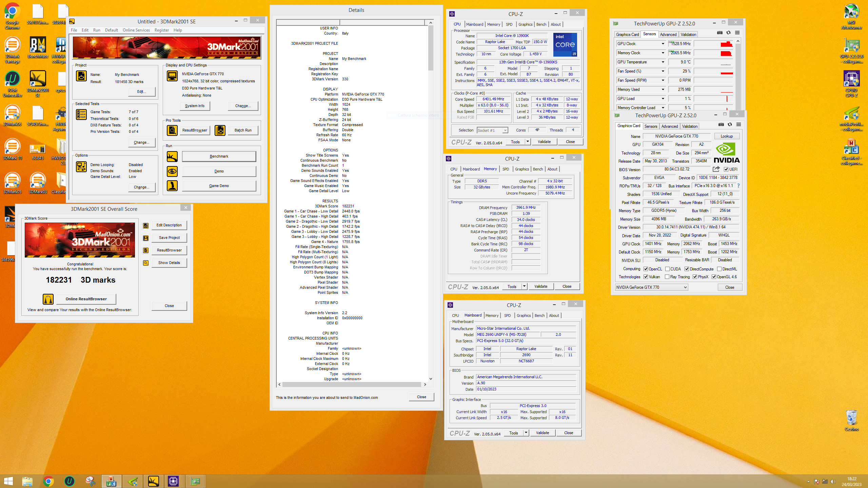Expand Memory Used sensor dropdown

[x=663, y=89]
